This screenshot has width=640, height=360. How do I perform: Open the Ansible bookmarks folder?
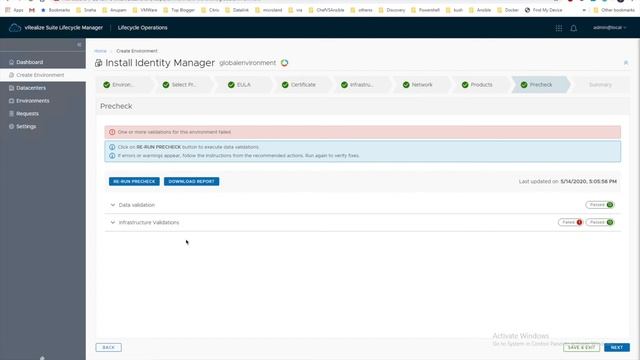pyautogui.click(x=480, y=10)
